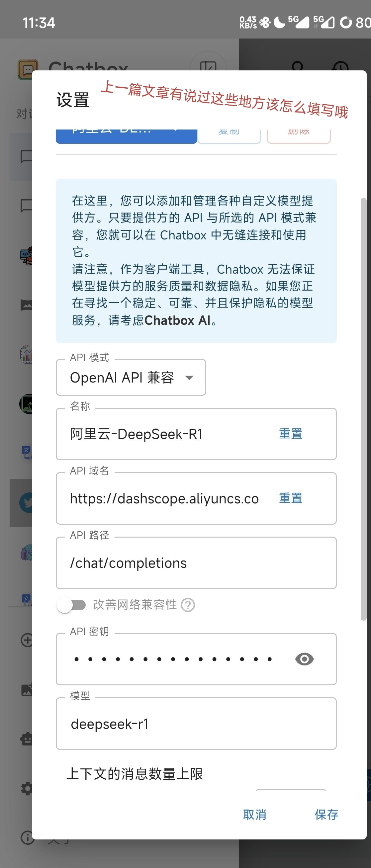Open the 改善网络兼容性 help question icon

[x=188, y=605]
